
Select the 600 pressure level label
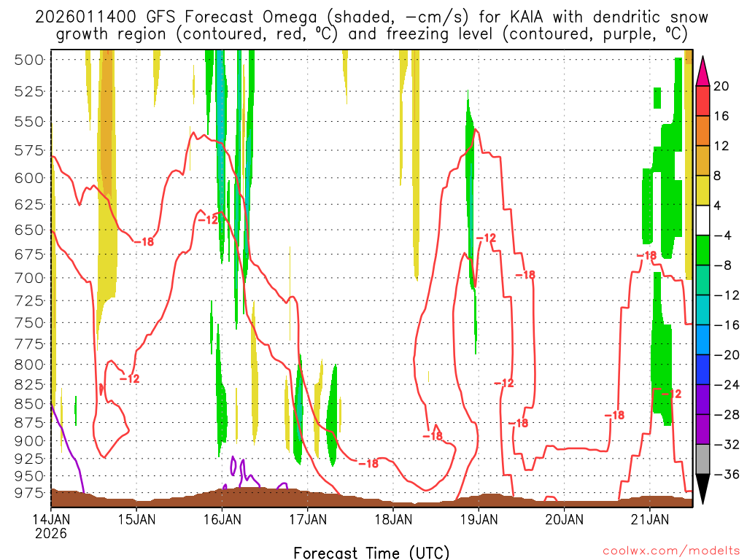click(x=29, y=178)
